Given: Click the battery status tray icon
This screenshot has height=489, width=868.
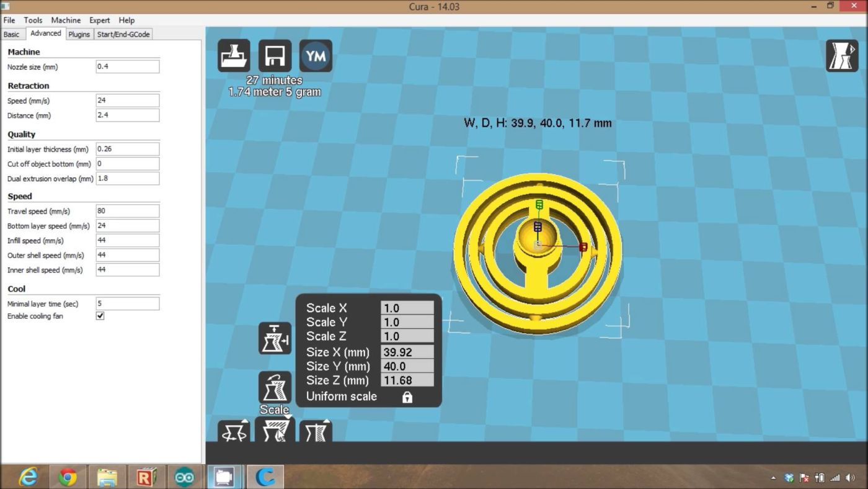Looking at the screenshot, I should tap(820, 478).
